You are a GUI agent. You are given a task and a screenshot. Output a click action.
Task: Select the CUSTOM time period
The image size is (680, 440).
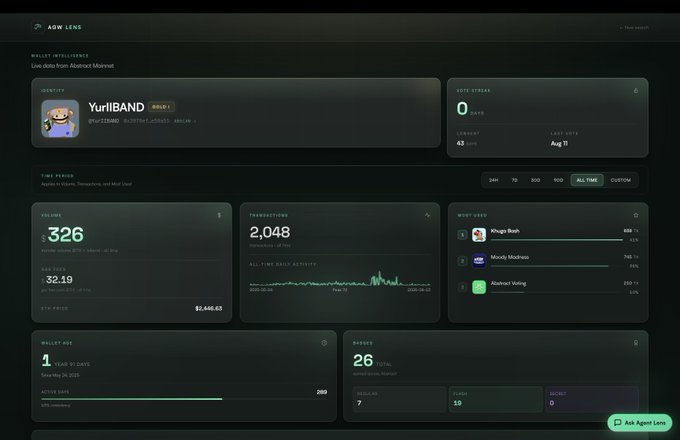621,180
